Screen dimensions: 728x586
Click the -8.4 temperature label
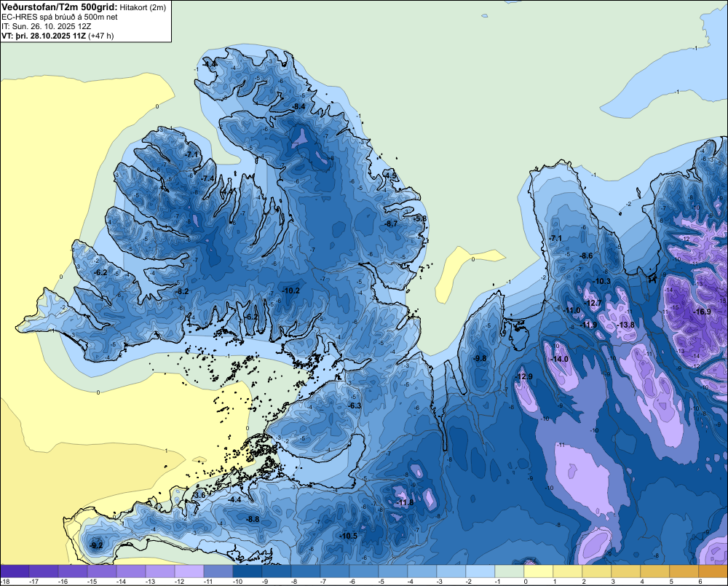298,106
